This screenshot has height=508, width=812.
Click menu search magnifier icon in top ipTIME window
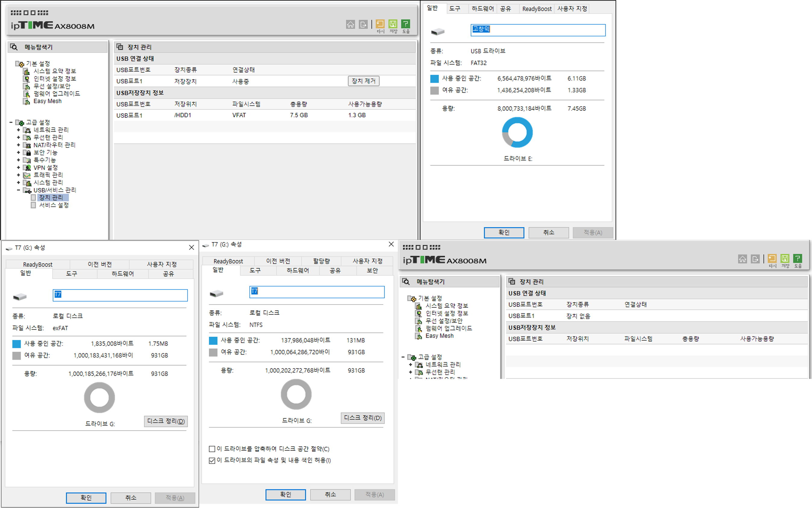(x=14, y=47)
